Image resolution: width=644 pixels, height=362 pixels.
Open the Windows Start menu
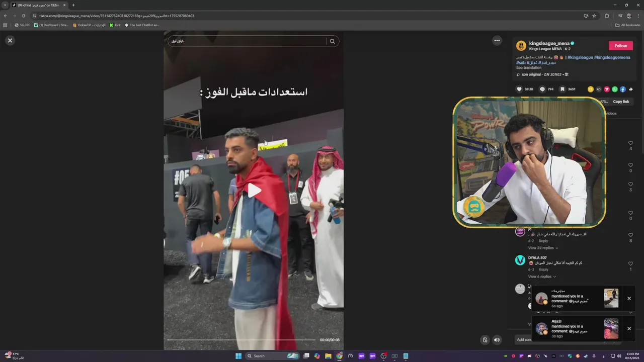[x=238, y=356]
